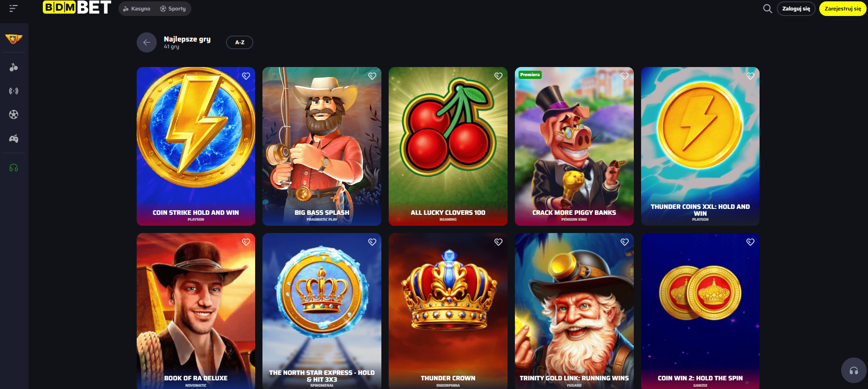Viewport: 868px width, 389px height.
Task: Open the cherries slots sidebar icon
Action: coord(14,67)
